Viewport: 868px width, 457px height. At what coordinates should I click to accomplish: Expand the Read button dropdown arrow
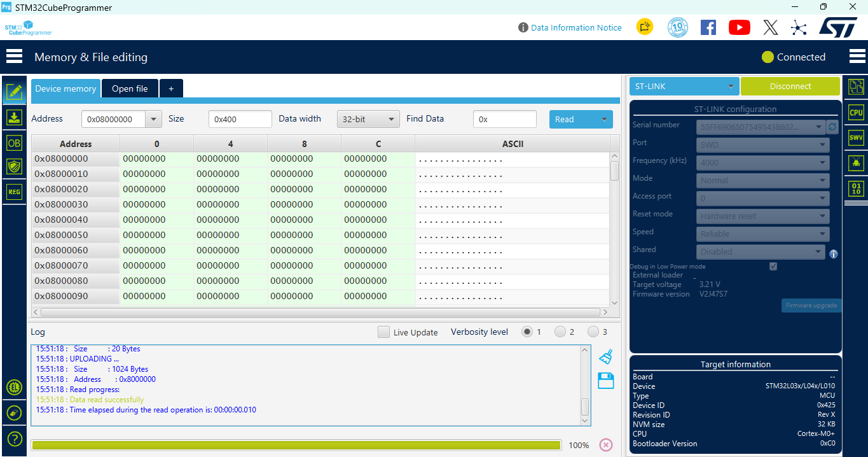pos(603,119)
